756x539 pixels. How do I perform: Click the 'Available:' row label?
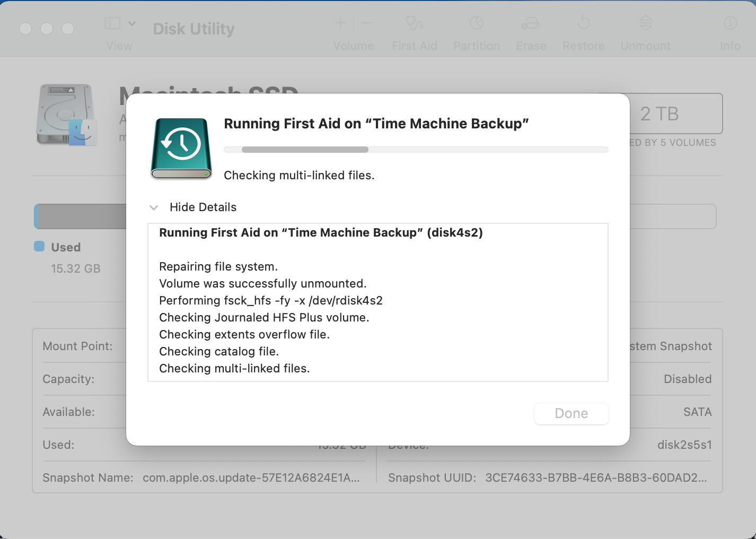(x=68, y=412)
